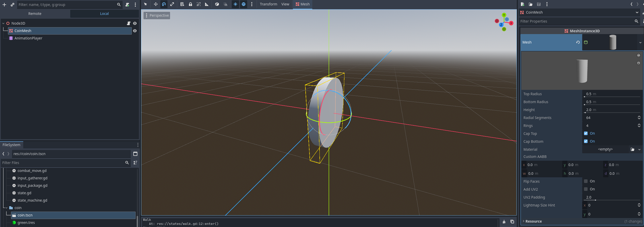644x227 pixels.
Task: Click the Filter Properties search field
Action: click(576, 21)
